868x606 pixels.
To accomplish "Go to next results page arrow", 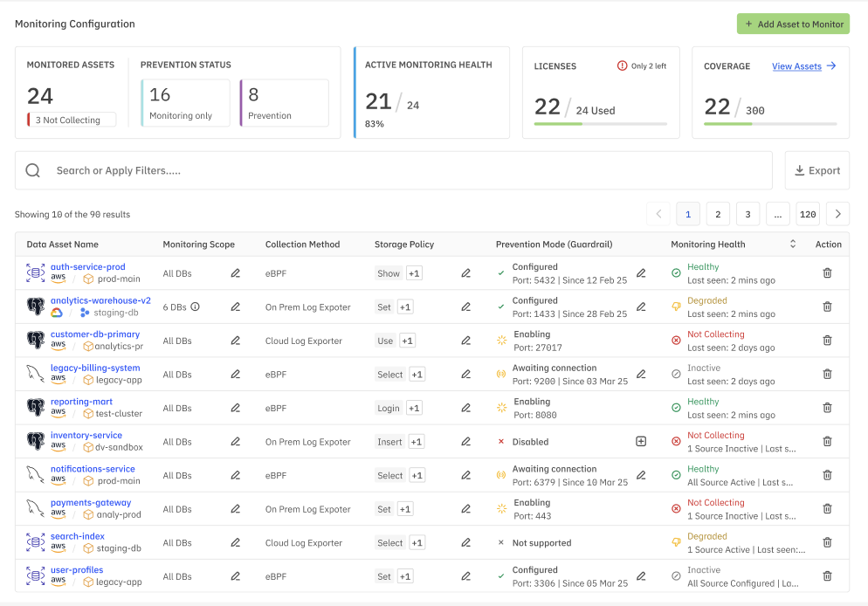I will coord(837,214).
